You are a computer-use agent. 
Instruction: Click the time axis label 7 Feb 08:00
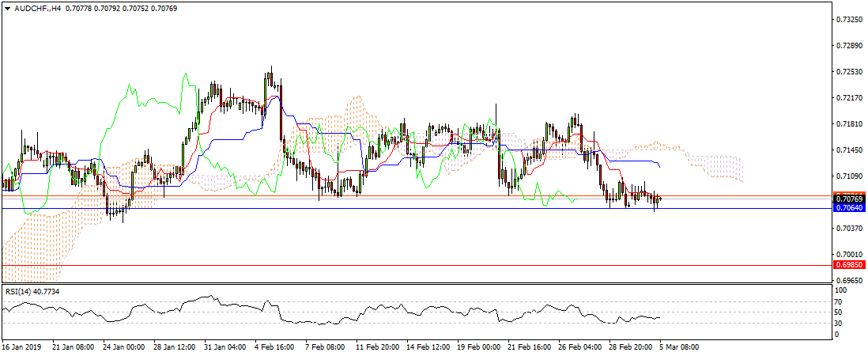pyautogui.click(x=326, y=347)
